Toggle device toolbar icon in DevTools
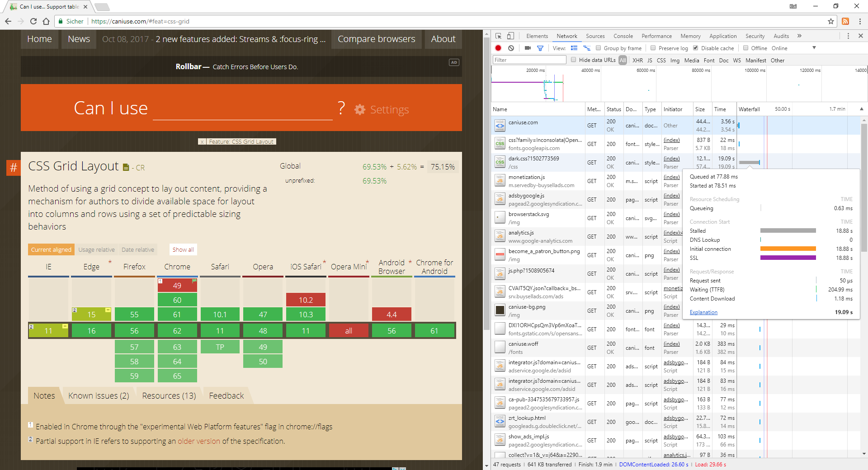Viewport: 868px width, 470px height. pyautogui.click(x=510, y=36)
